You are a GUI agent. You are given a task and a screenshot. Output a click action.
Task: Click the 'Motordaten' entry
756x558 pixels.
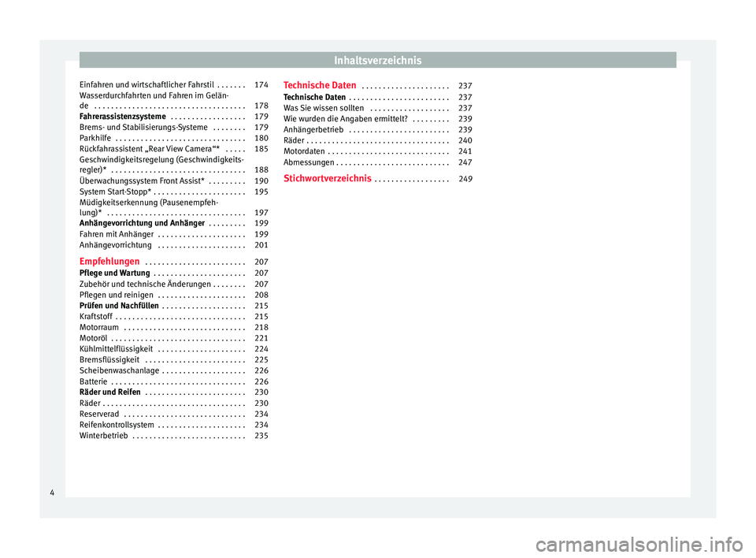[x=378, y=151]
